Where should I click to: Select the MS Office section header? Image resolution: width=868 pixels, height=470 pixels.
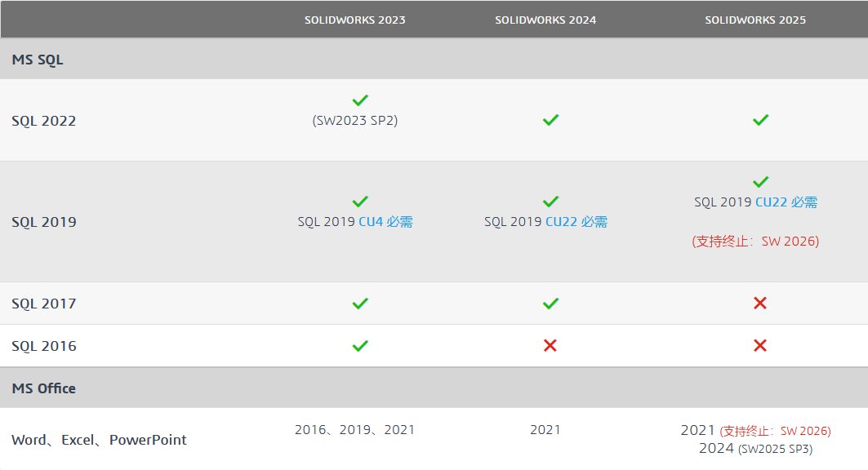tap(434, 388)
